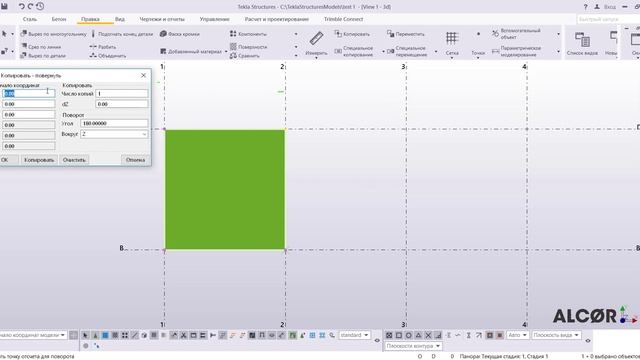Click the Быстрый запуск search field
This screenshot has height=360, width=640.
pos(607,19)
